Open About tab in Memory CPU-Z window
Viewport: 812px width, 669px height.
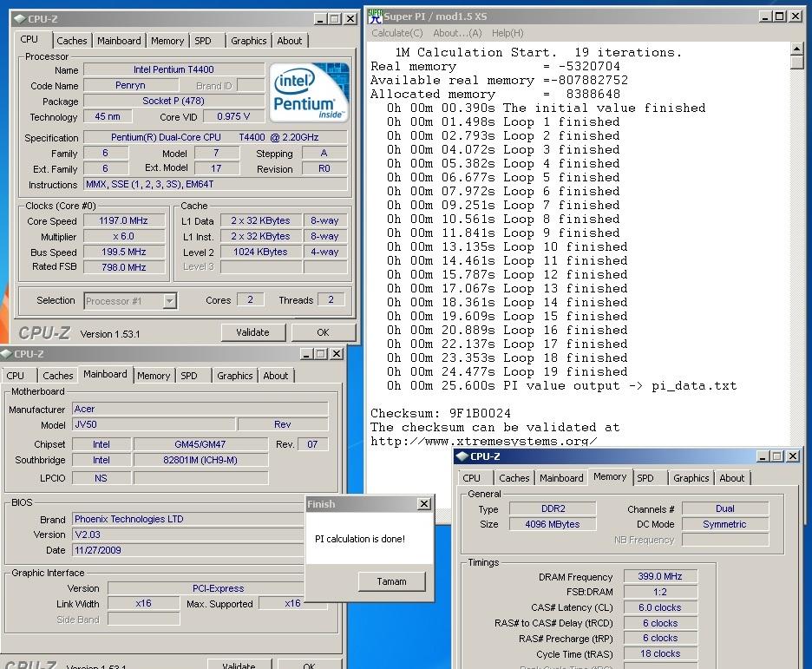tap(731, 478)
